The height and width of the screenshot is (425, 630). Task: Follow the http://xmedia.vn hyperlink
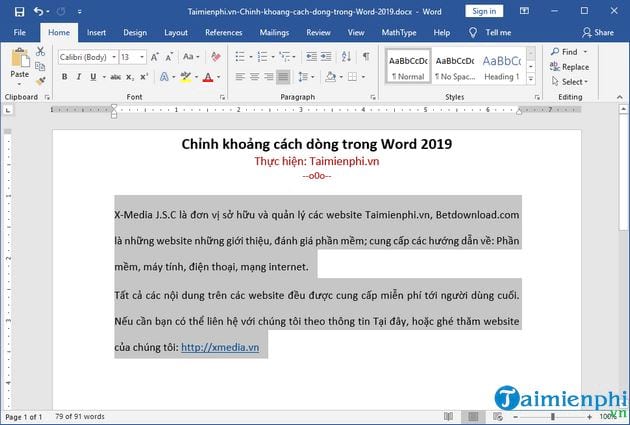pyautogui.click(x=220, y=347)
